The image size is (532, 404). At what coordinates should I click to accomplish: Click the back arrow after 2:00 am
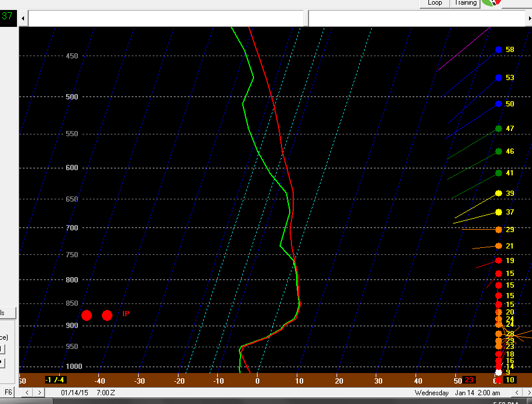coord(516,392)
